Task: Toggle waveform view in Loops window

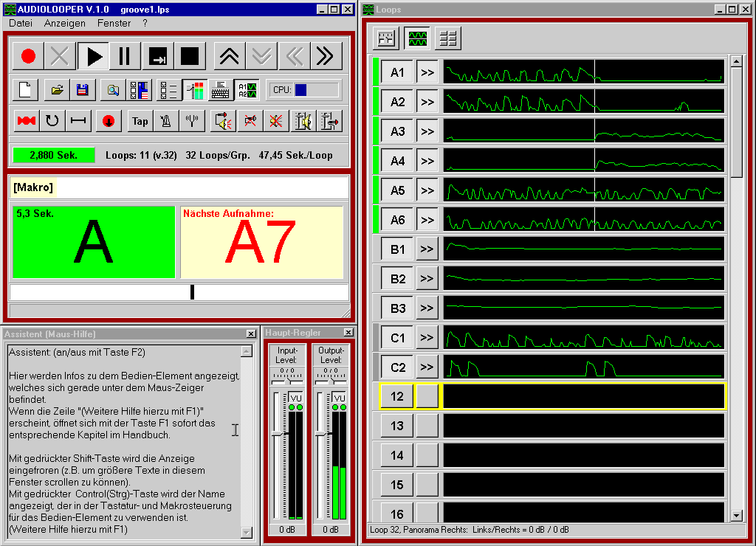Action: coord(417,38)
